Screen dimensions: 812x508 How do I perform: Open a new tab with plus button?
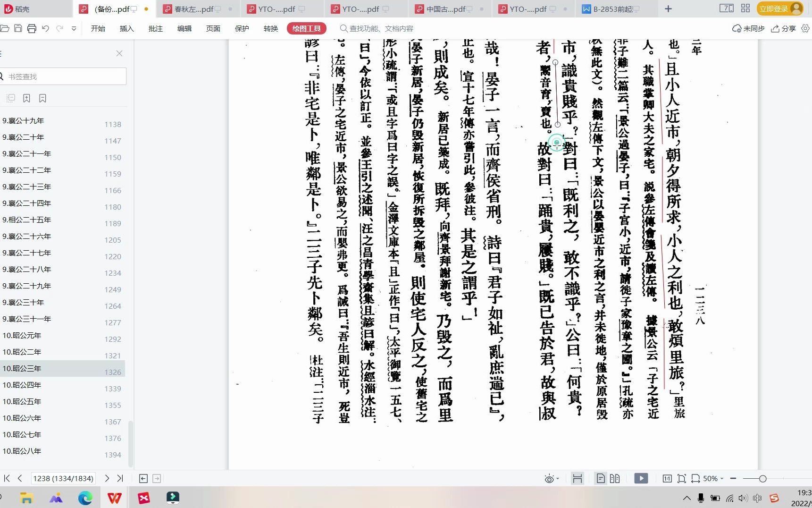click(x=668, y=9)
